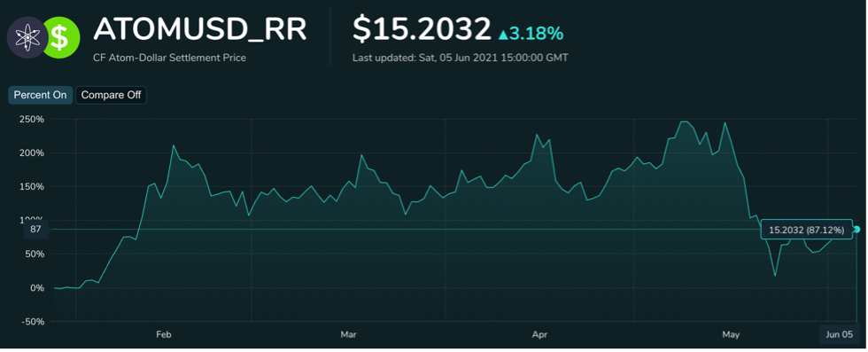Click the Jun 05 date axis label

click(x=840, y=335)
